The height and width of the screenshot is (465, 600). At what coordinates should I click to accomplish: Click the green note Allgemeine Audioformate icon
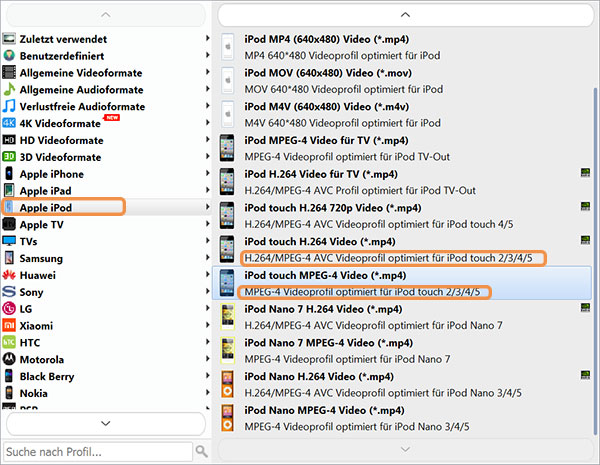click(9, 89)
